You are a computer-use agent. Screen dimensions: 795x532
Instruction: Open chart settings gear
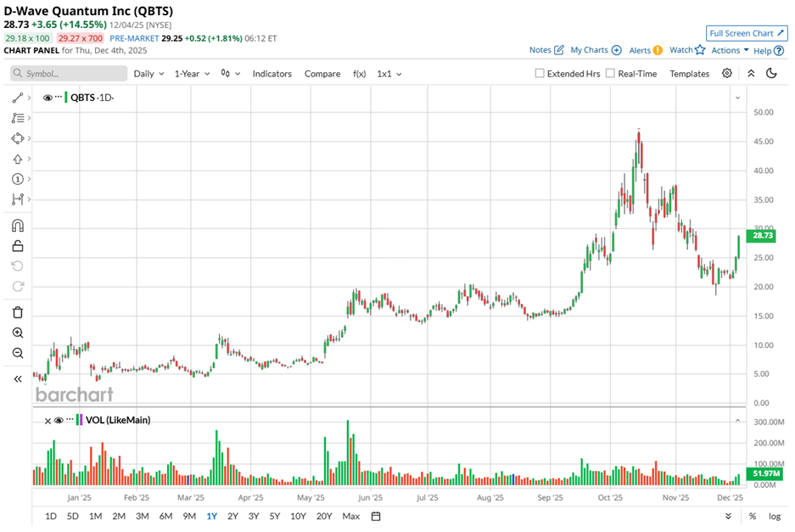[726, 74]
